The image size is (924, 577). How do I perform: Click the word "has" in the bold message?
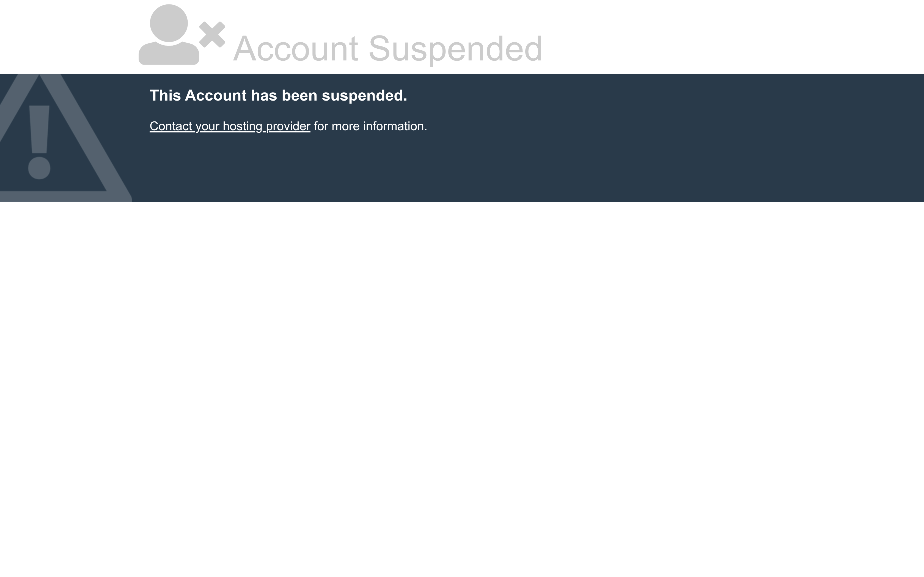[x=264, y=95]
